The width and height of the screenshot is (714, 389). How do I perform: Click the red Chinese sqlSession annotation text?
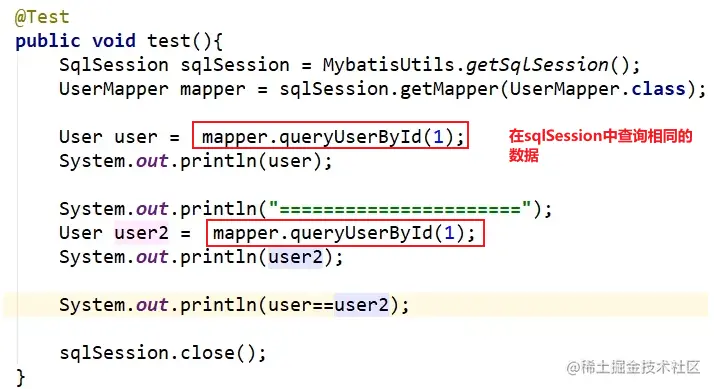(600, 145)
